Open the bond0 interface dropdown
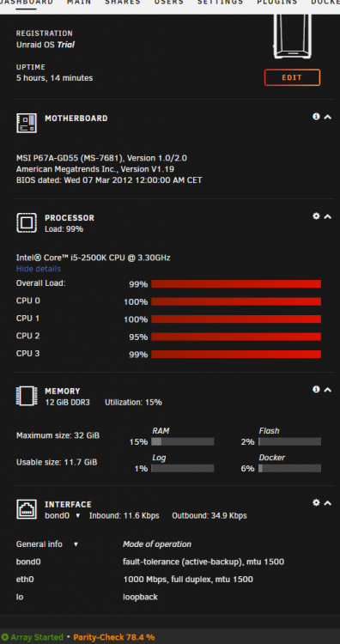Image resolution: width=340 pixels, height=644 pixels. (x=63, y=515)
